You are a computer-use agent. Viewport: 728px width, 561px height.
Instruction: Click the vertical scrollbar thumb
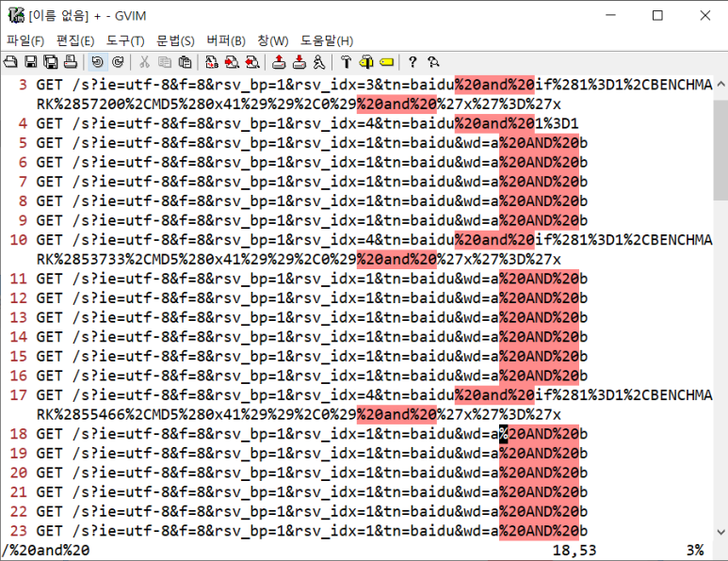tap(720, 150)
